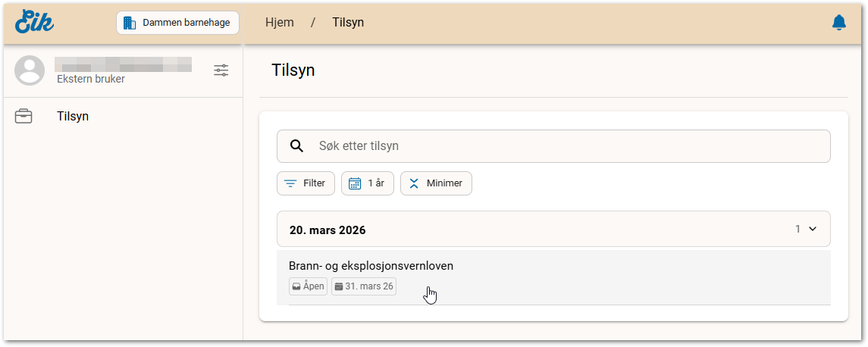Click the Eik logo
Viewport: 868px width, 347px height.
pyautogui.click(x=34, y=22)
